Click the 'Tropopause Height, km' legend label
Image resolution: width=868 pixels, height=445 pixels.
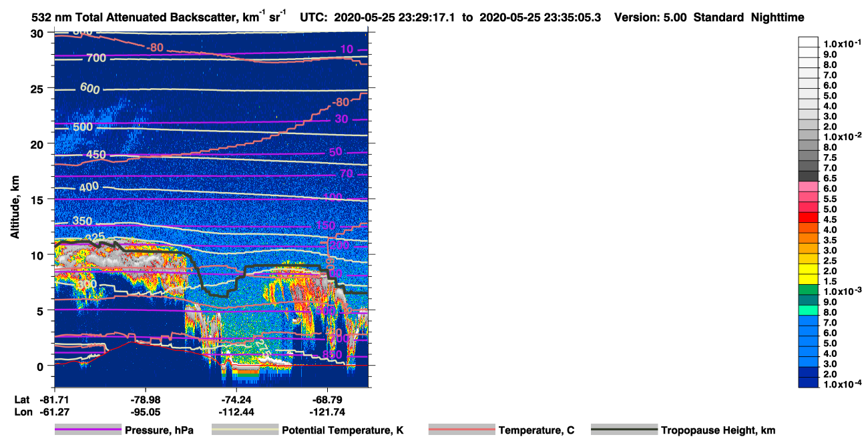pos(718,430)
